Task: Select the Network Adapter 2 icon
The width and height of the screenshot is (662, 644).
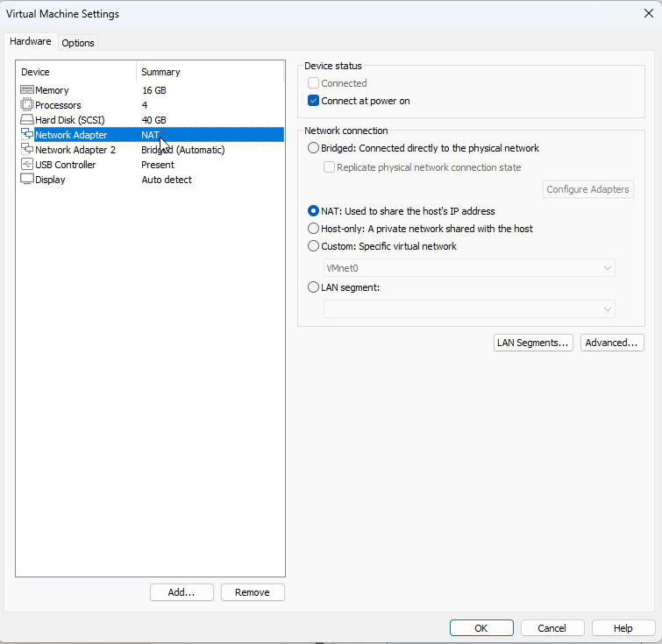Action: tap(27, 150)
